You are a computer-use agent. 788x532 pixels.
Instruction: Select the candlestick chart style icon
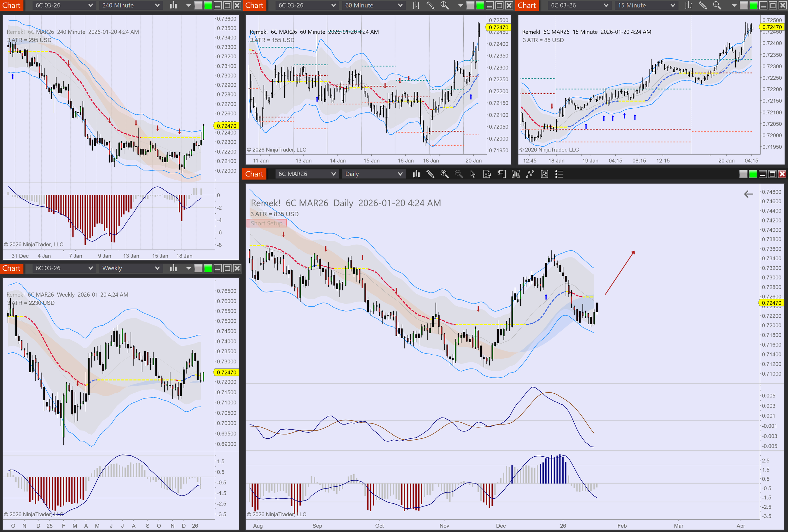(416, 174)
